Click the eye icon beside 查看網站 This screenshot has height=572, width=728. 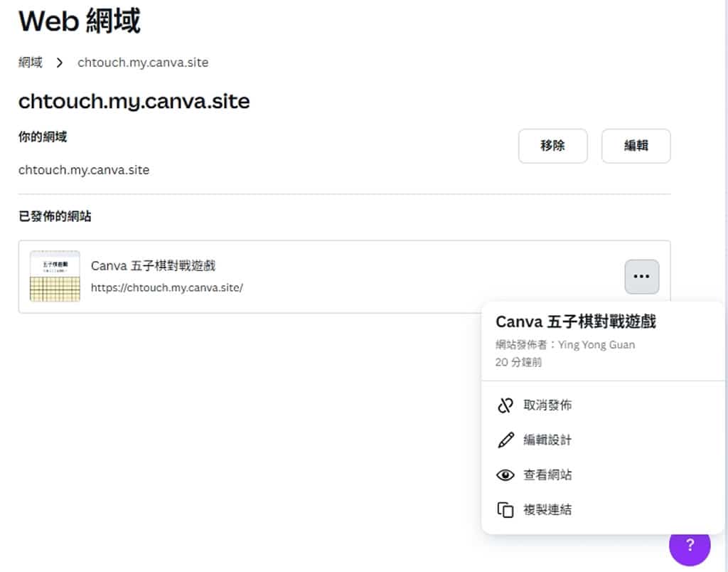click(505, 475)
